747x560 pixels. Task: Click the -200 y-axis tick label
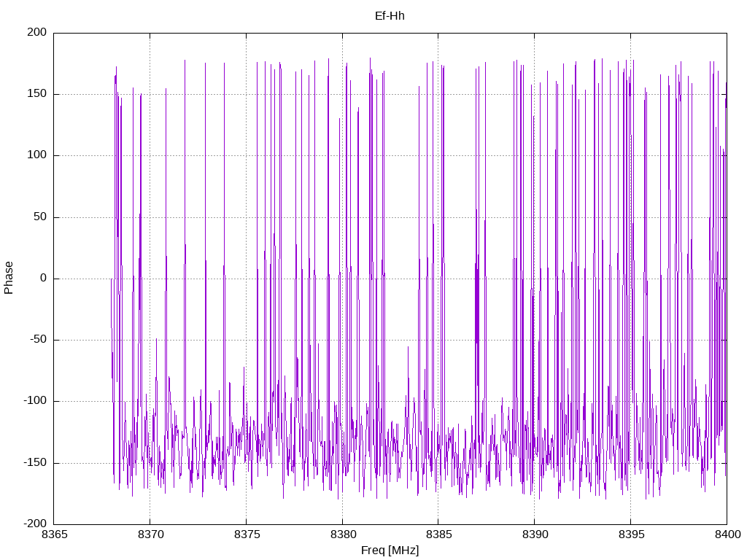[35, 524]
